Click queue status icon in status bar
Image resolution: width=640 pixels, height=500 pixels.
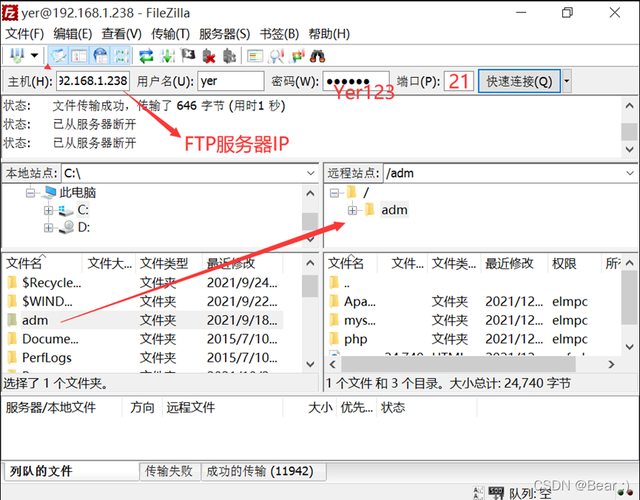496,493
